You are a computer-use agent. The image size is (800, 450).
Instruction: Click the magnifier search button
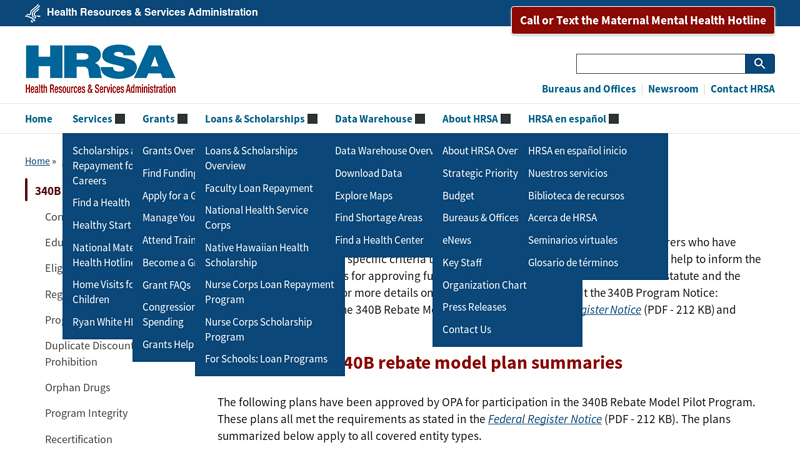[760, 64]
